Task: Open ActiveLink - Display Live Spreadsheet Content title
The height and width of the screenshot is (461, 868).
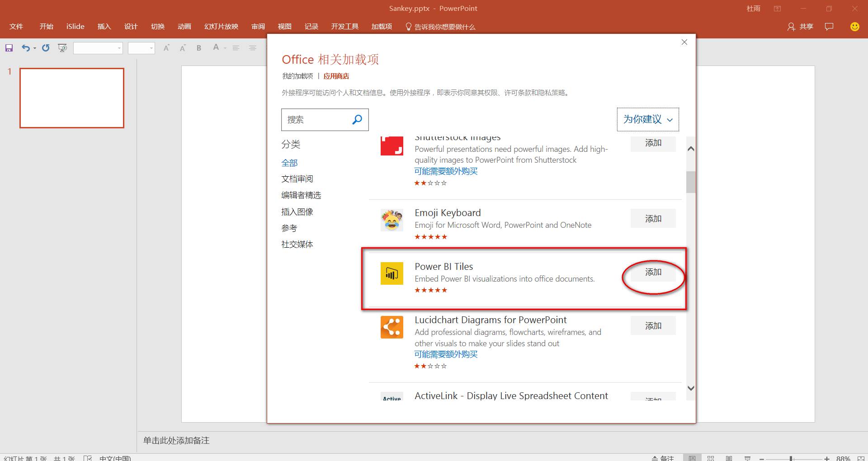Action: (511, 396)
